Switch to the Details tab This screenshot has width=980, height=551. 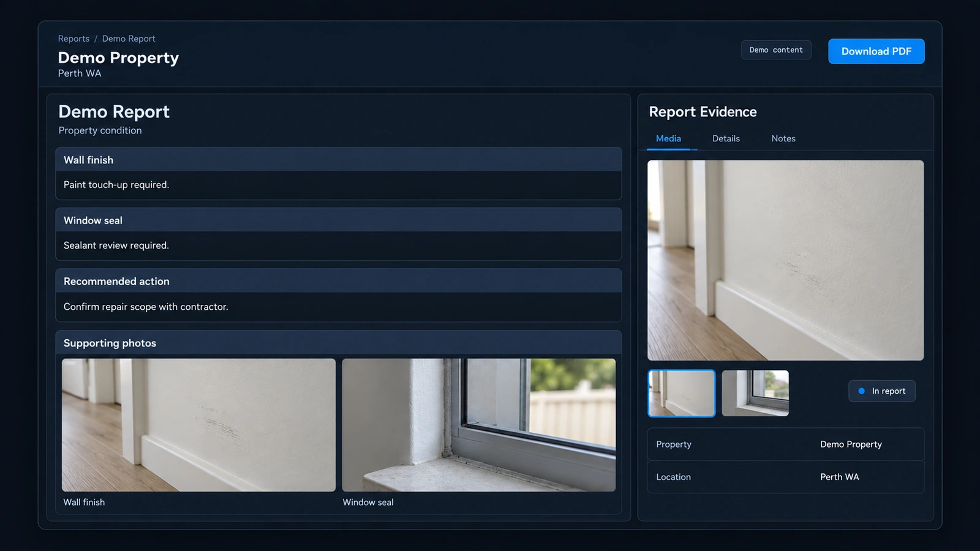click(726, 138)
